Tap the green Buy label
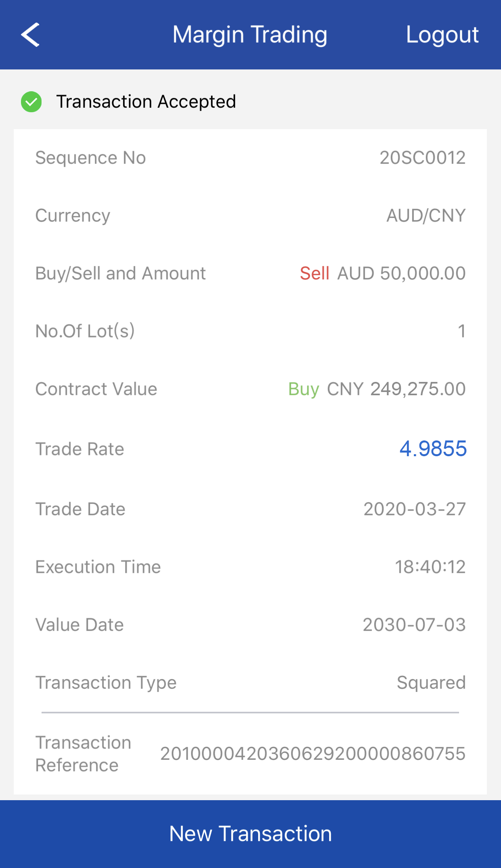The height and width of the screenshot is (868, 501). [303, 389]
